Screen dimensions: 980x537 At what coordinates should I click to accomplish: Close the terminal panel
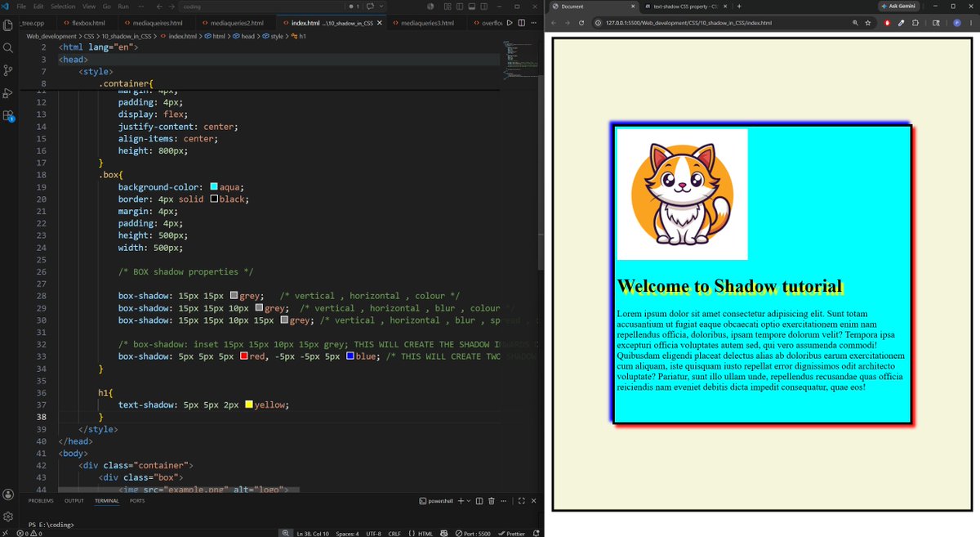[533, 500]
